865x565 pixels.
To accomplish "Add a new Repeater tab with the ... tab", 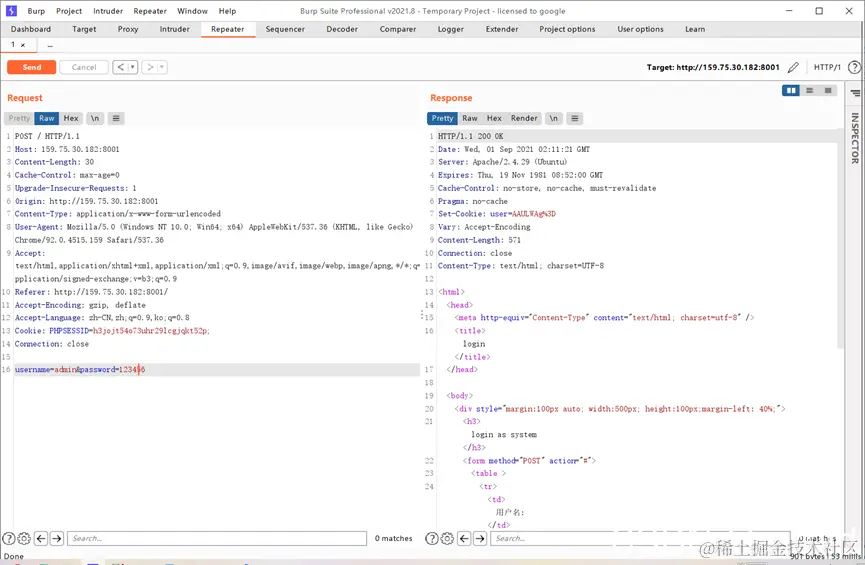I will pyautogui.click(x=50, y=45).
